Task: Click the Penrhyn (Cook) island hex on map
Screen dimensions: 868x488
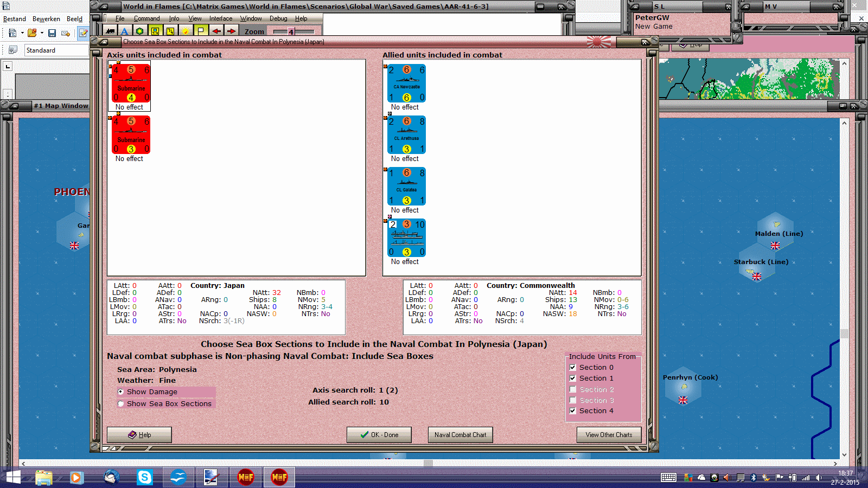Action: pyautogui.click(x=684, y=386)
